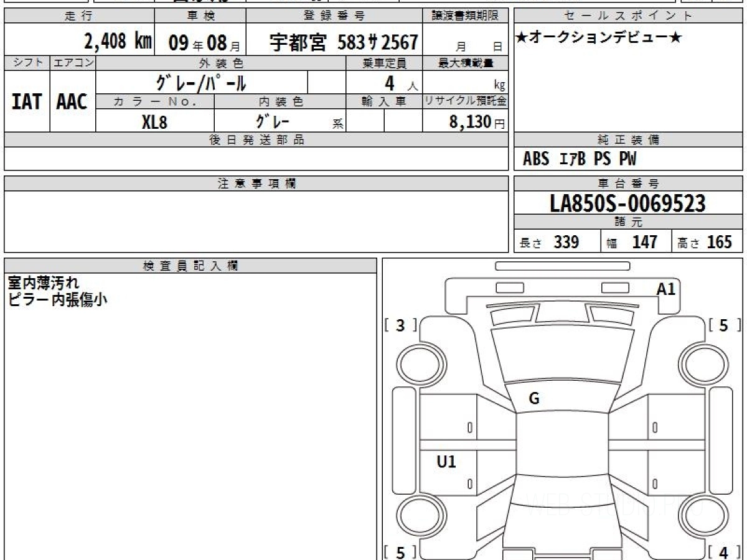Click the シフト header cell
The image size is (747, 560).
click(27, 63)
